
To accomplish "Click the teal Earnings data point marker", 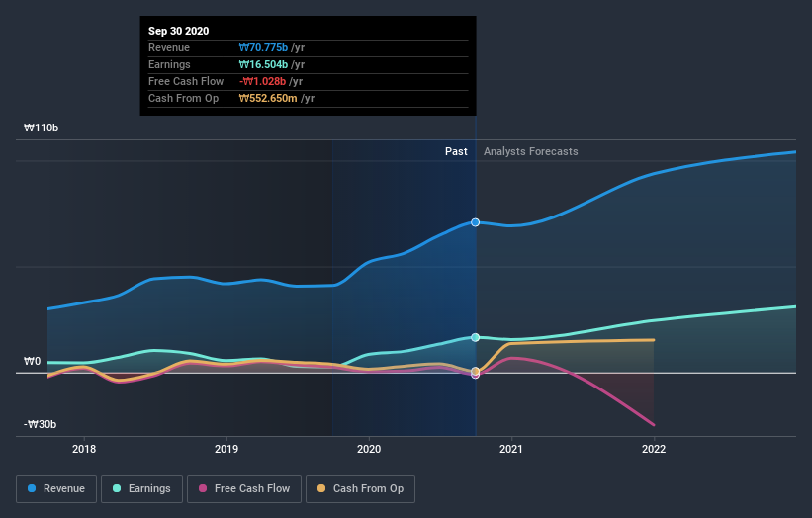I will [x=476, y=337].
